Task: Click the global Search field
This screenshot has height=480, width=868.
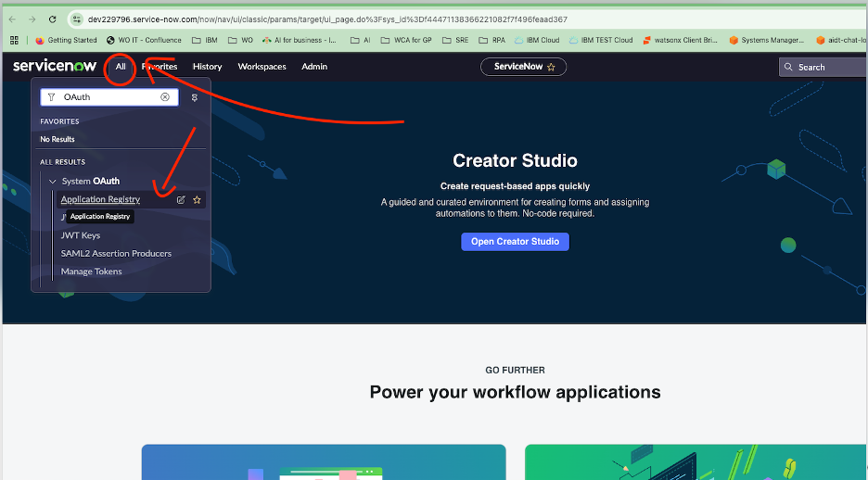Action: (823, 67)
